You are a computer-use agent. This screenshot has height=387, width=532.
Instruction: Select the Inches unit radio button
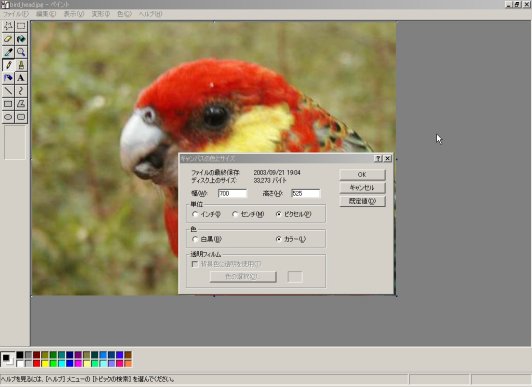point(195,214)
